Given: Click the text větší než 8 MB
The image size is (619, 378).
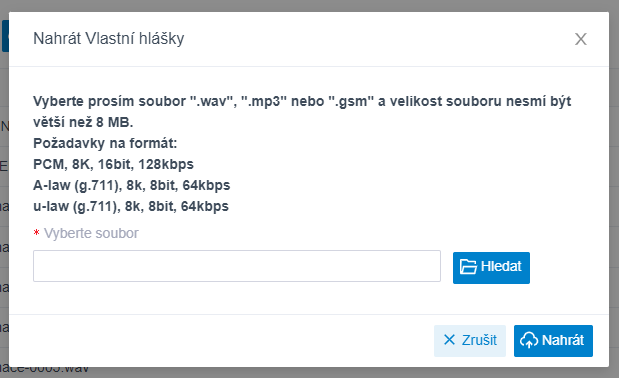Looking at the screenshot, I should click(x=83, y=122).
